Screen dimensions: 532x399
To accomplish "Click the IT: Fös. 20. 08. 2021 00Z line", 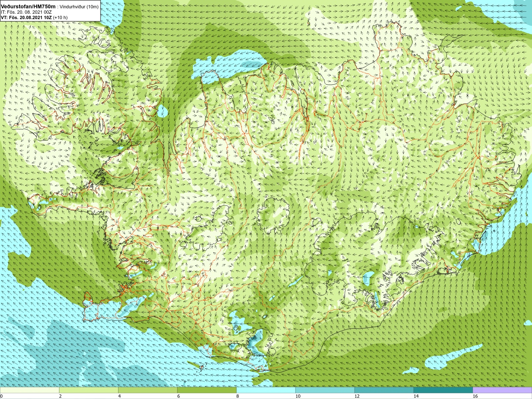I will tap(26, 12).
